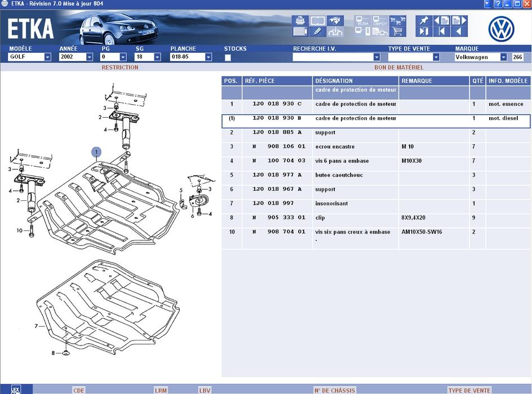Click the LBV button in bottom bar
The width and height of the screenshot is (532, 394).
(x=205, y=390)
